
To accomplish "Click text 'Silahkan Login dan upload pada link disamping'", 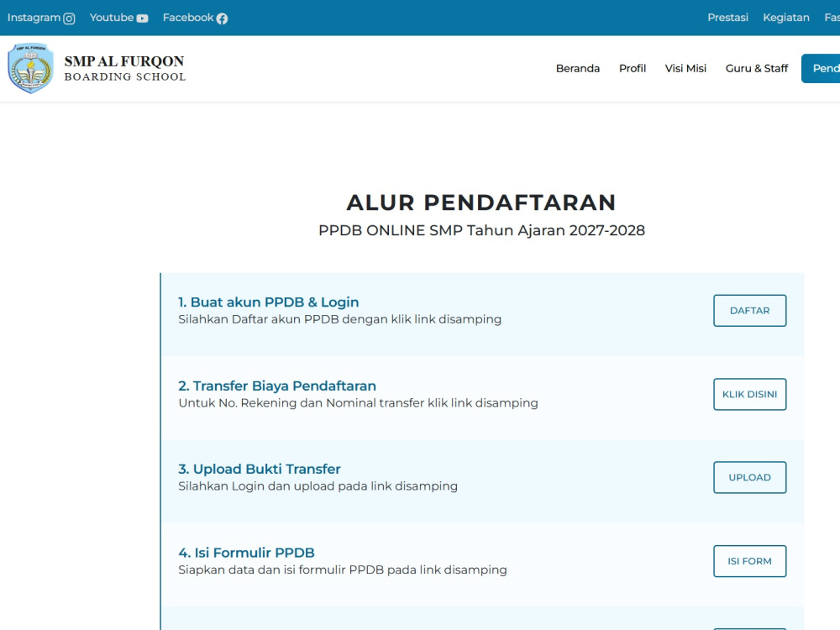I will [x=318, y=486].
